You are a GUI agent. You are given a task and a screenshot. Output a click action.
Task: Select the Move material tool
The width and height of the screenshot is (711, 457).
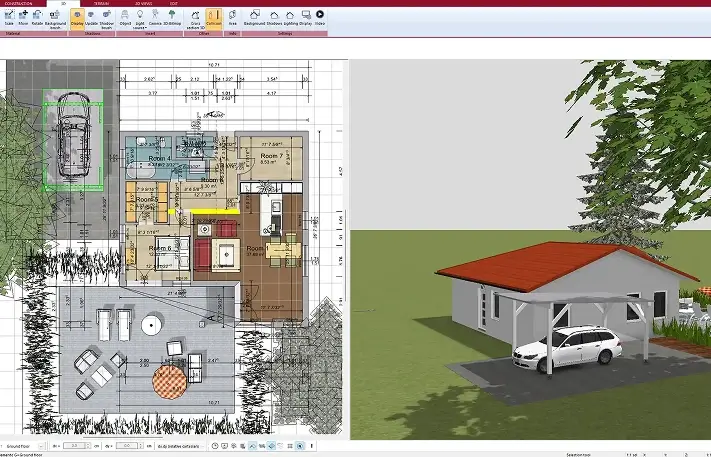pos(23,18)
